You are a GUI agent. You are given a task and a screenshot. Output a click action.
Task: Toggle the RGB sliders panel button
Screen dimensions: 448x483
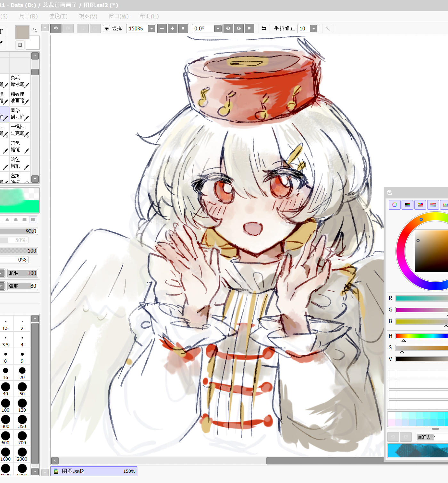407,205
